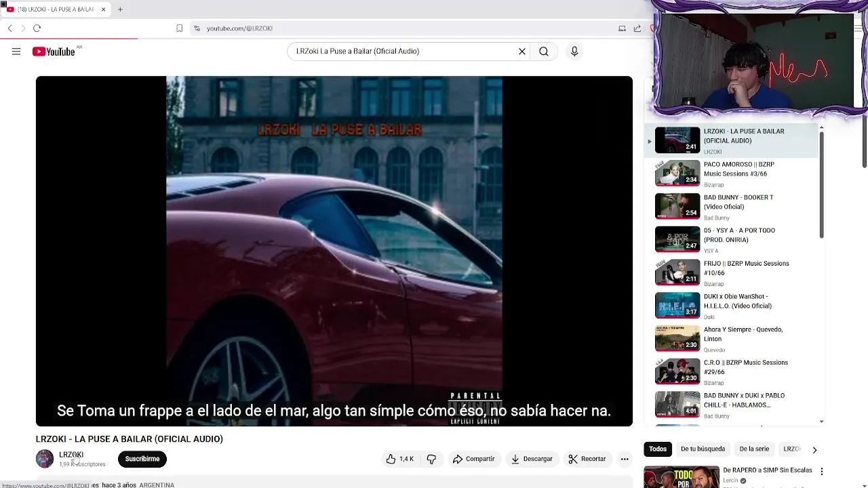Screen dimensions: 868x488
Task: Like the video with thumbs up 1,4 K
Action: coord(400,459)
